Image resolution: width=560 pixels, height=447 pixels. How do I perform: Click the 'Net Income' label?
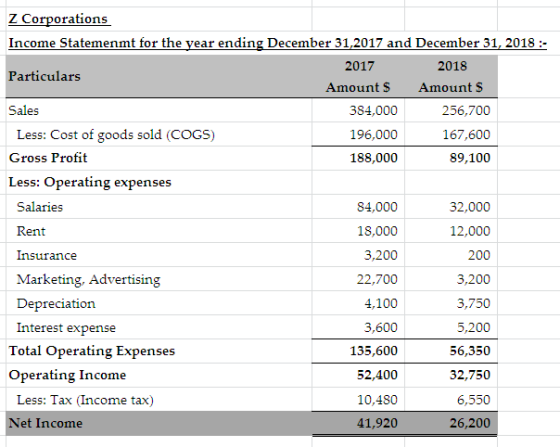45,423
